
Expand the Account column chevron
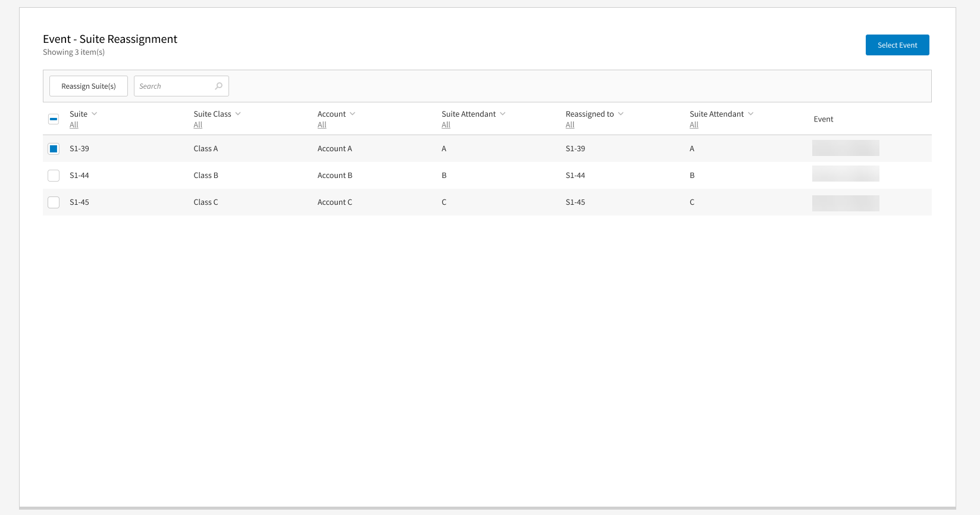pyautogui.click(x=352, y=114)
